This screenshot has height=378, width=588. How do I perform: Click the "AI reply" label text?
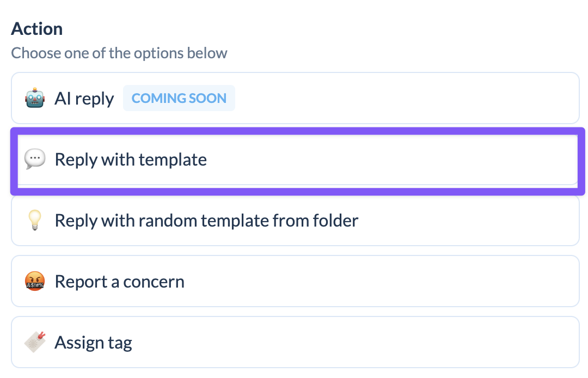(84, 99)
